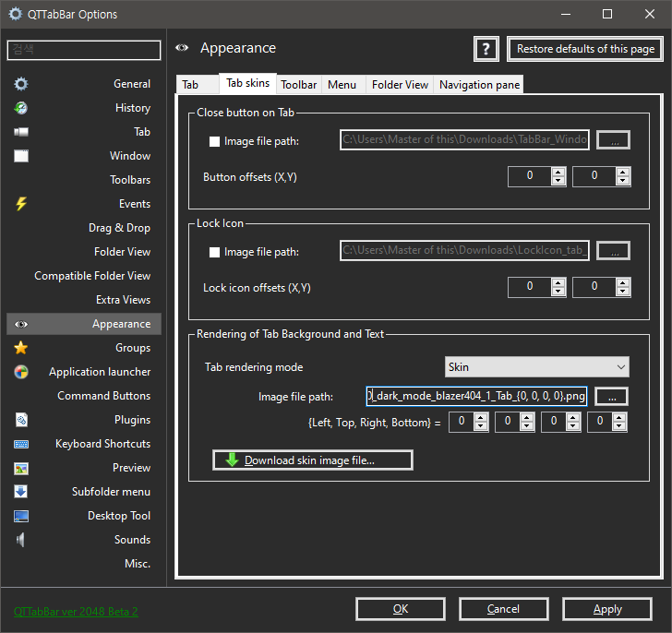The height and width of the screenshot is (633, 672).
Task: Enable Lock Icon image file path checkbox
Action: coord(214,252)
